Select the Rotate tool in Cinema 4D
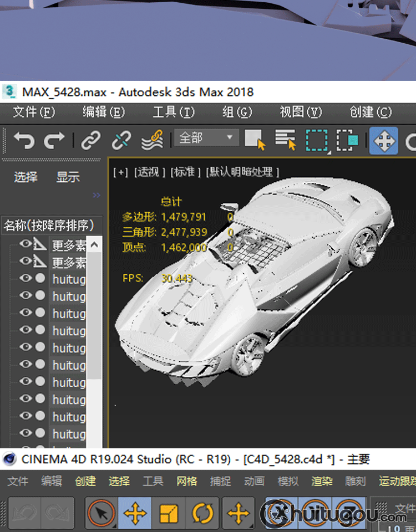The height and width of the screenshot is (532, 416). click(x=203, y=514)
